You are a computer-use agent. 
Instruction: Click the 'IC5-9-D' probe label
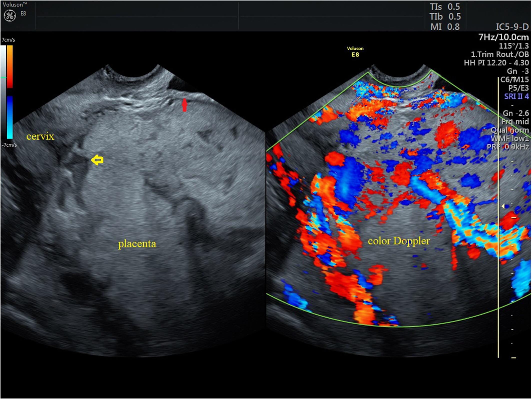(x=512, y=27)
